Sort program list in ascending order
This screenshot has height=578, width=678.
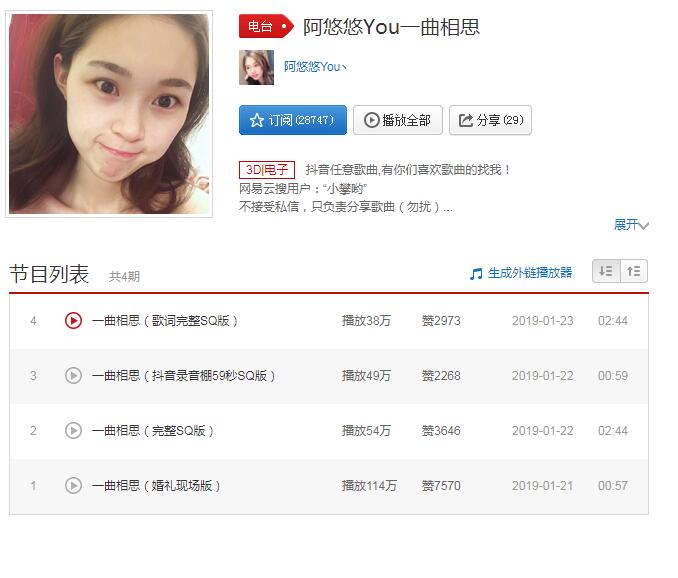634,271
